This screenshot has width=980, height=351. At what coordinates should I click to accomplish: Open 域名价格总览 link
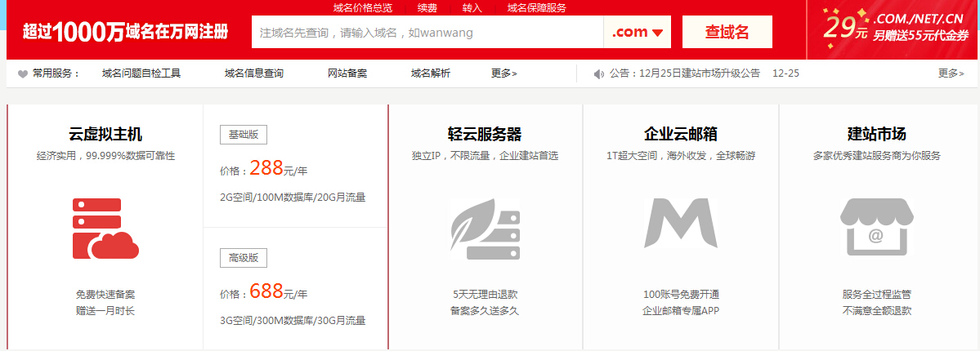tap(363, 7)
